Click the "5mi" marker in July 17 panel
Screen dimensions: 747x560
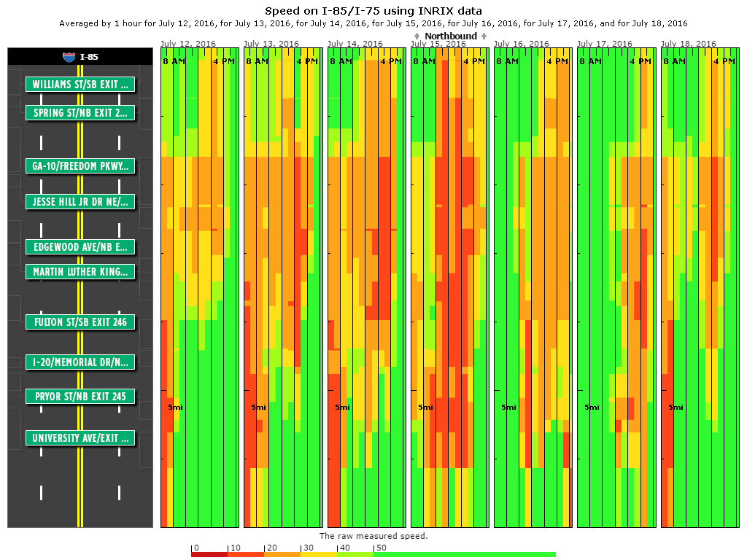click(x=592, y=407)
